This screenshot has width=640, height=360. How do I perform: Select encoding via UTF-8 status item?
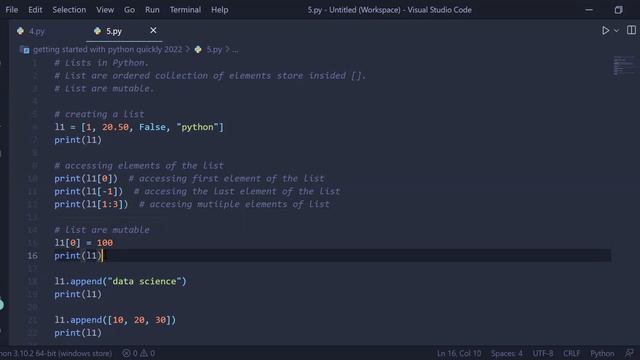click(x=543, y=353)
